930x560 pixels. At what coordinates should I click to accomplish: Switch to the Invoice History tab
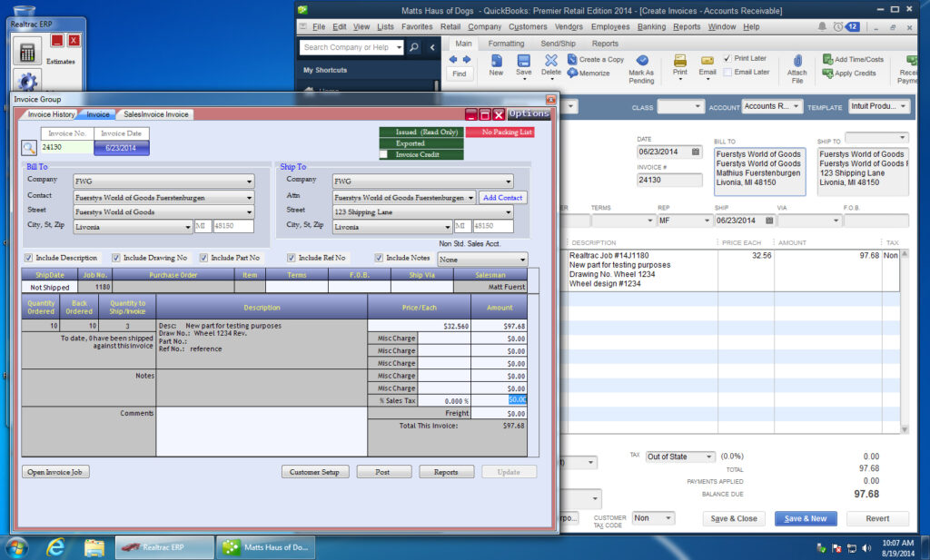point(51,114)
